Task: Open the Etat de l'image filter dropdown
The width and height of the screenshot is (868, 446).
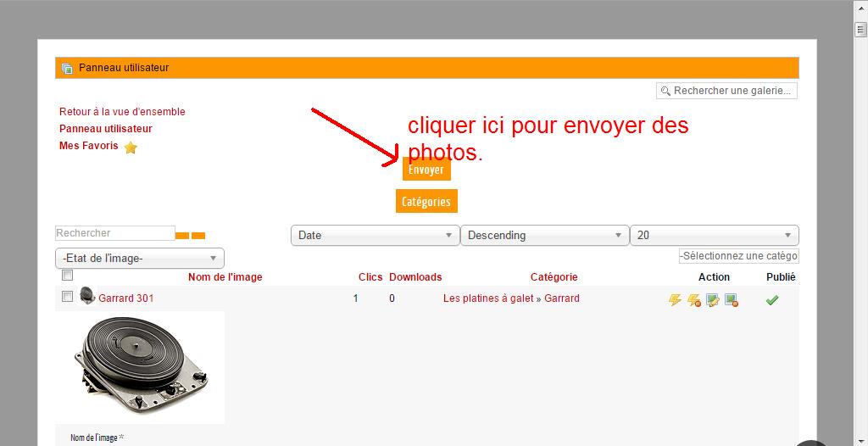Action: pos(139,259)
